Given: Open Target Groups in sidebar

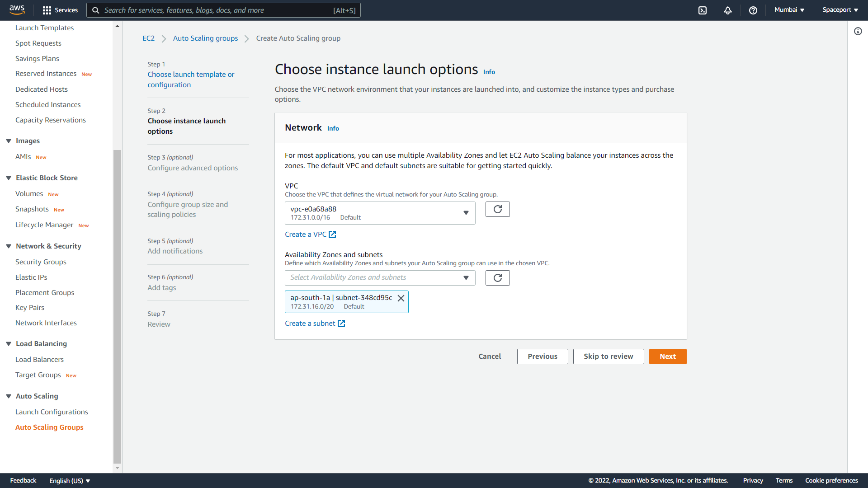Looking at the screenshot, I should pyautogui.click(x=38, y=375).
